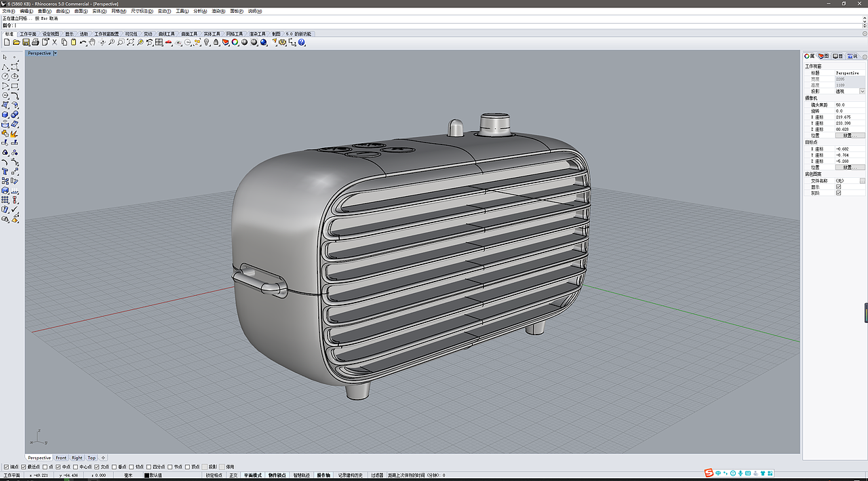Image resolution: width=868 pixels, height=481 pixels.
Task: Toggle 锁定格点 grid snap in status bar
Action: [x=214, y=475]
